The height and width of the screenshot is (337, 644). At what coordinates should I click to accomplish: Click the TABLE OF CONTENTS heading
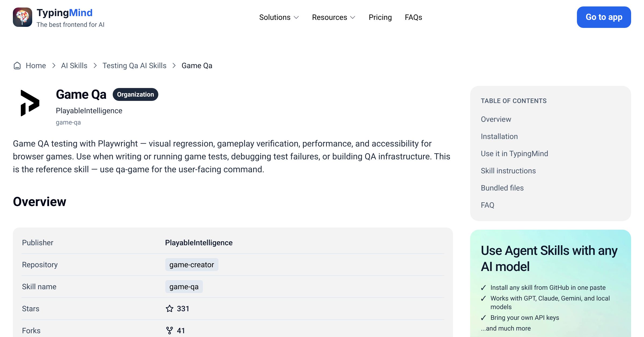pos(514,101)
